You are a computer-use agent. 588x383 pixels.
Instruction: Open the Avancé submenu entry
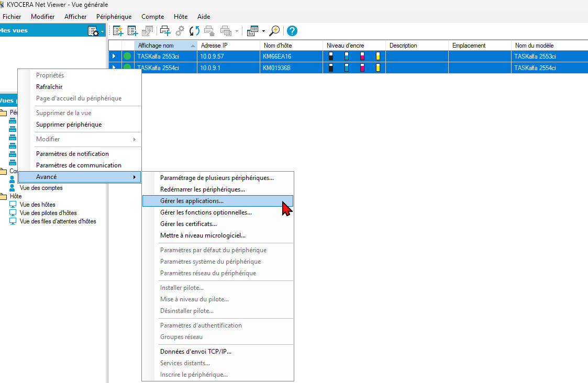[80, 177]
